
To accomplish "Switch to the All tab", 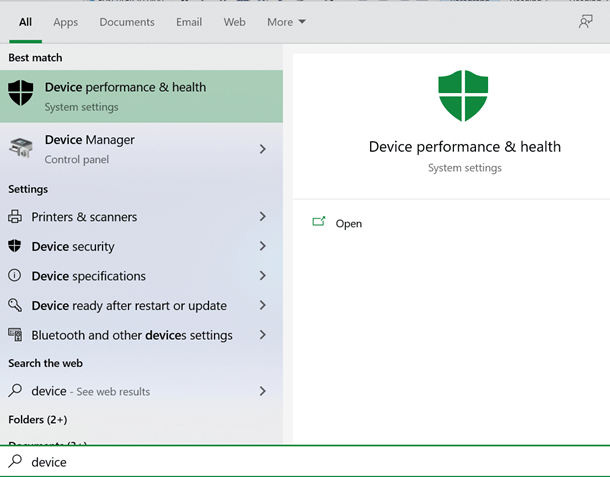I will [26, 22].
